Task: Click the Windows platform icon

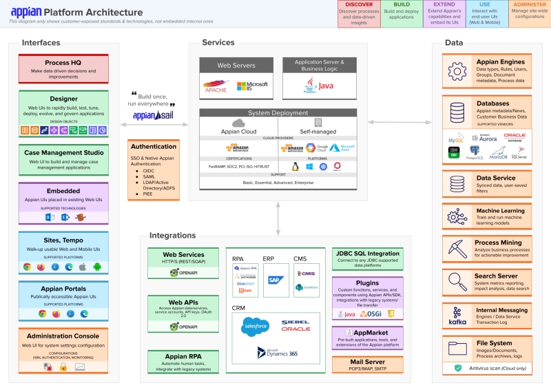Action: tap(309, 166)
